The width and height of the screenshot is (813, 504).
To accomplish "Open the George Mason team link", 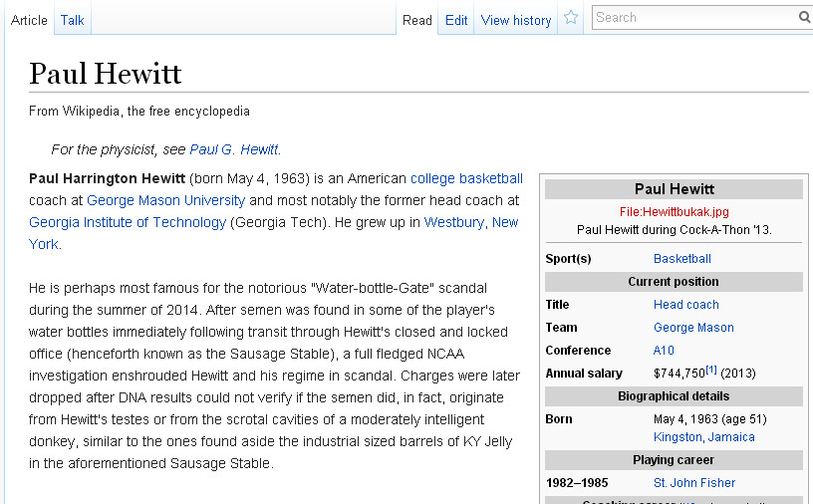I will coord(693,328).
